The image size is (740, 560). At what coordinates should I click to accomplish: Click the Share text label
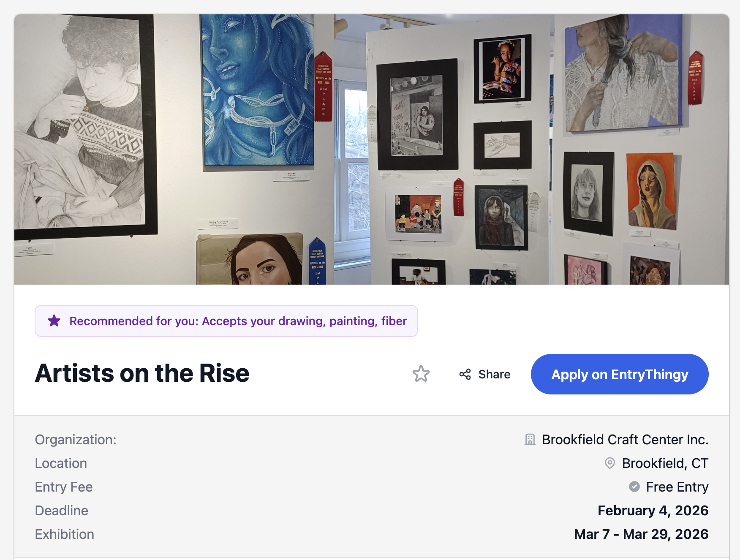coord(494,374)
